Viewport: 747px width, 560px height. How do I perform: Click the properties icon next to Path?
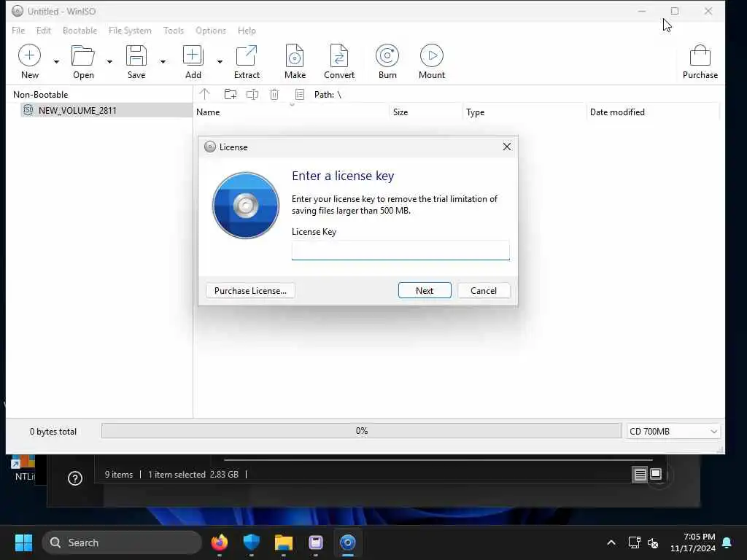pos(300,94)
